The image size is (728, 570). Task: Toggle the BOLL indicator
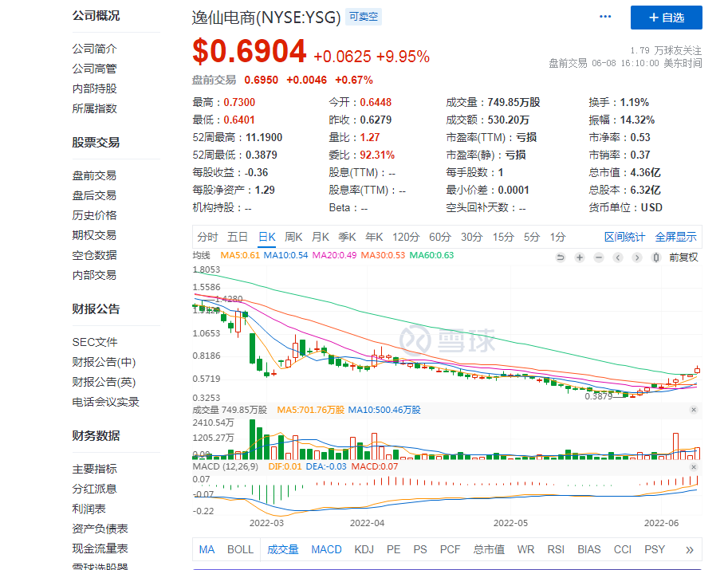(x=241, y=549)
